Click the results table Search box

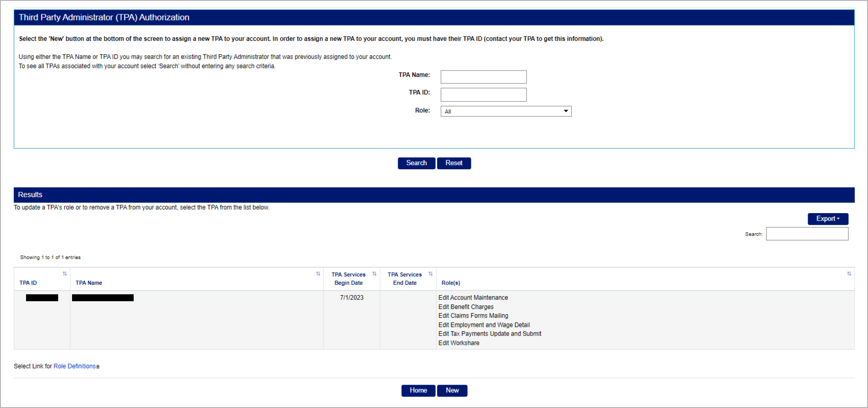click(x=807, y=234)
